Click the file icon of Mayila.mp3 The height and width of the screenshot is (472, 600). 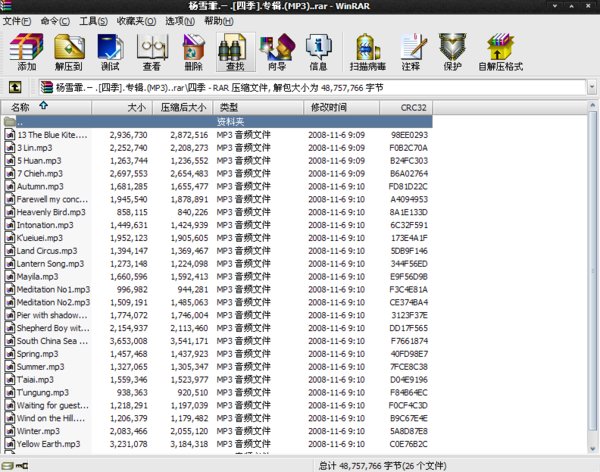pyautogui.click(x=10, y=276)
